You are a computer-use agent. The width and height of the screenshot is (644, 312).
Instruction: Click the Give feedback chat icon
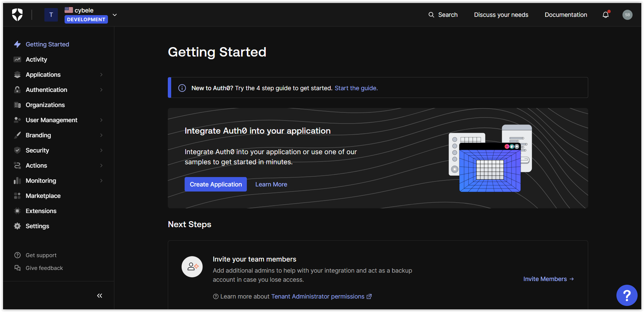pos(17,268)
